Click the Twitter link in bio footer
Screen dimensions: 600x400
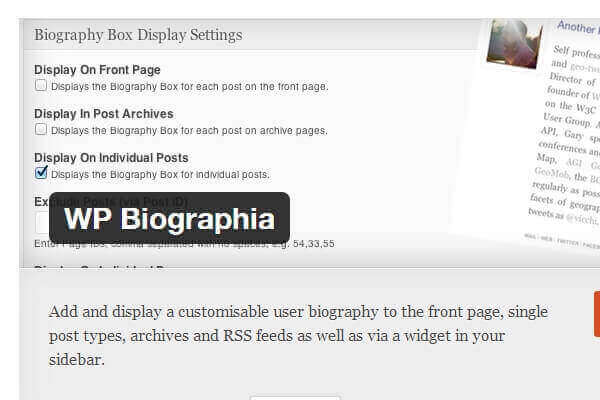tap(568, 242)
